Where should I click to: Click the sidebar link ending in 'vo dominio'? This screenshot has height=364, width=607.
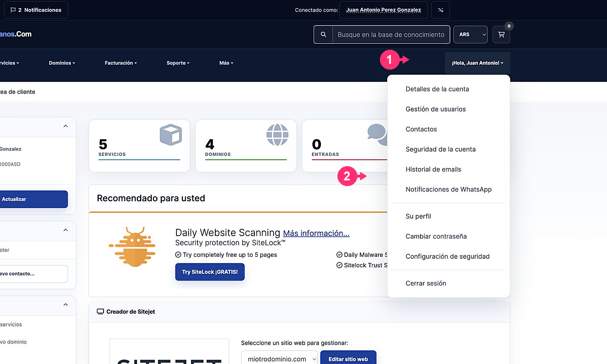(13, 342)
